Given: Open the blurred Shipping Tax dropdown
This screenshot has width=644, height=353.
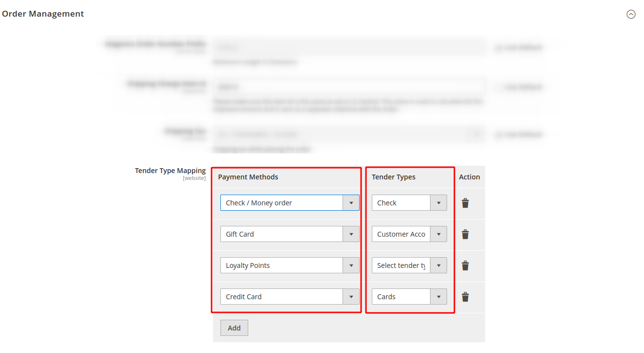Looking at the screenshot, I should coord(349,134).
